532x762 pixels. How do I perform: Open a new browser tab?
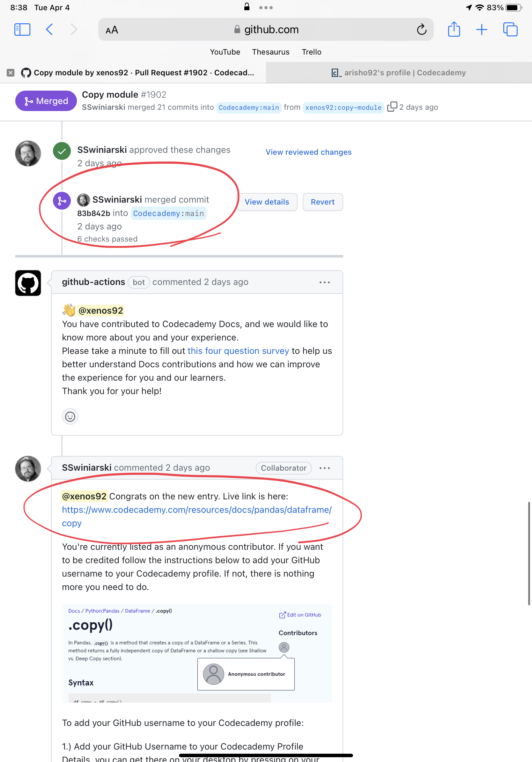point(482,29)
